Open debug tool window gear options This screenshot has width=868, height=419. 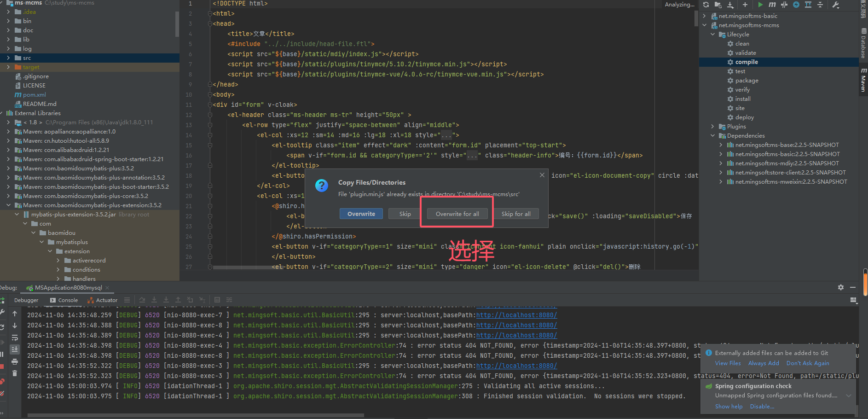tap(841, 287)
